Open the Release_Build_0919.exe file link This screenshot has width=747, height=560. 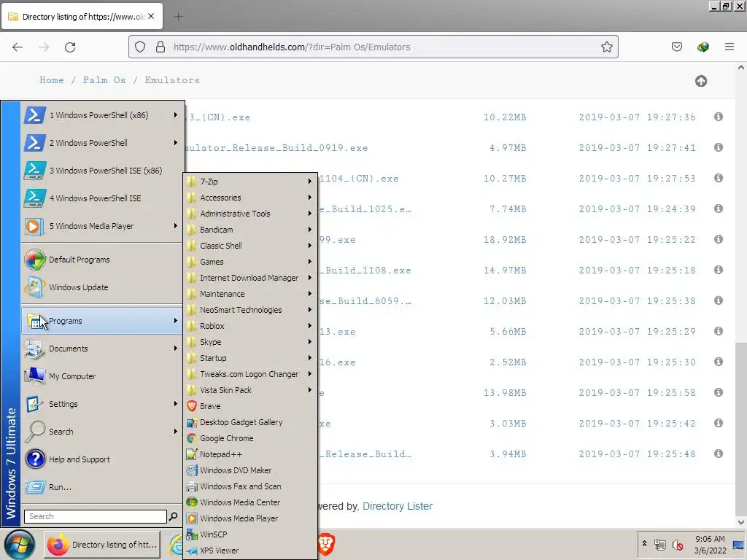tap(276, 147)
